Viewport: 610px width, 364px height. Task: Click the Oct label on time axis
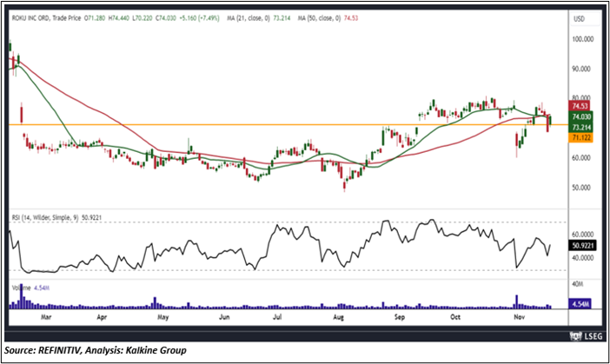tap(455, 317)
